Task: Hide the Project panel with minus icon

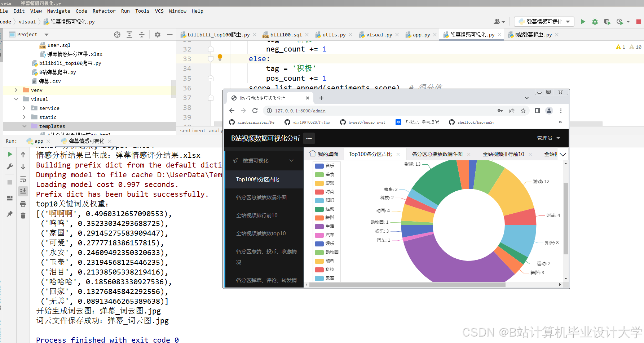Action: (170, 35)
